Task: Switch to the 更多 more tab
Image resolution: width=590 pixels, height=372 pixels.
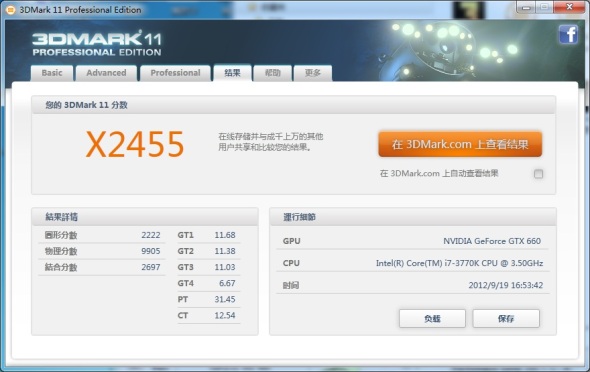Action: point(313,73)
